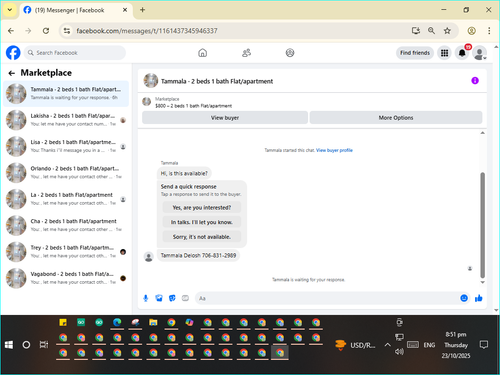
Task: Open Chrome's three-dot menu
Action: pyautogui.click(x=489, y=31)
